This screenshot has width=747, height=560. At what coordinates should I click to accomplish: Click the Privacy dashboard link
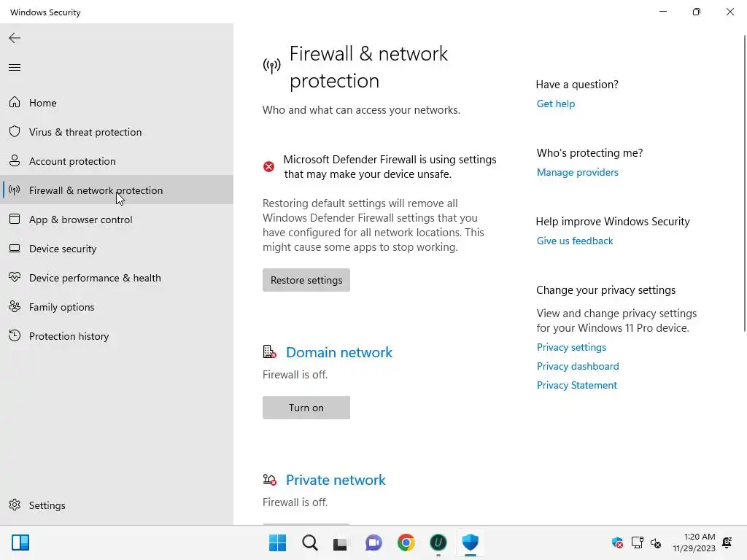tap(578, 366)
